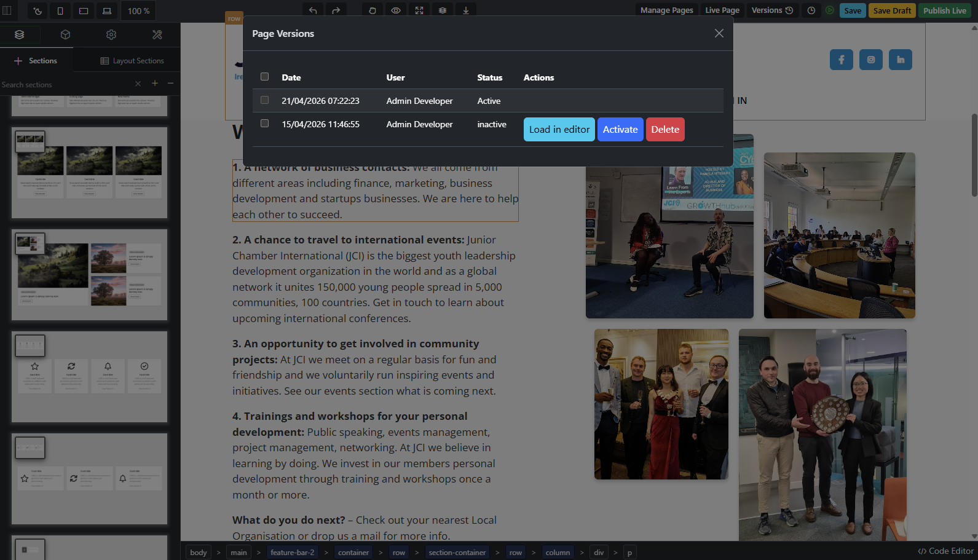Select the mobile phone device preview
978x560 pixels.
pos(60,11)
